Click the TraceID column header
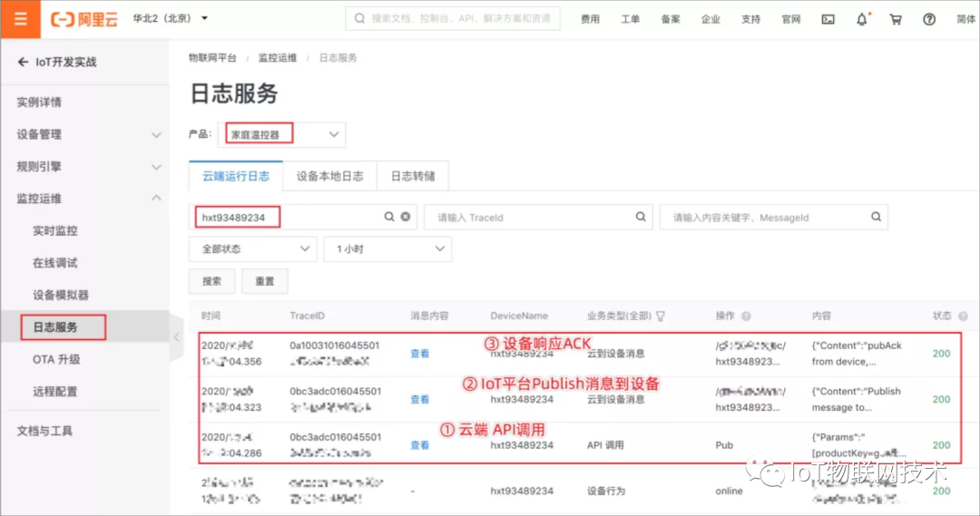Viewport: 980px width, 516px height. [307, 316]
